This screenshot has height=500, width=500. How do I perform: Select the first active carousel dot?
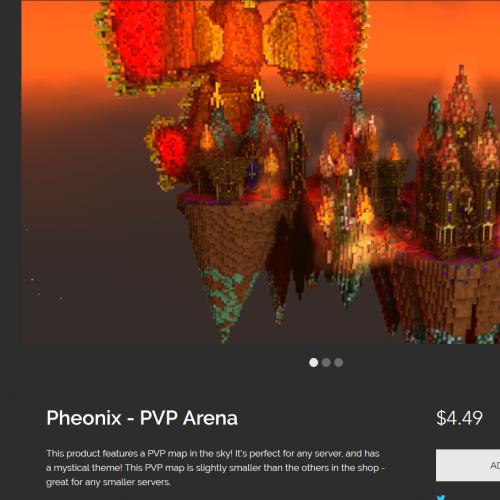pos(313,362)
